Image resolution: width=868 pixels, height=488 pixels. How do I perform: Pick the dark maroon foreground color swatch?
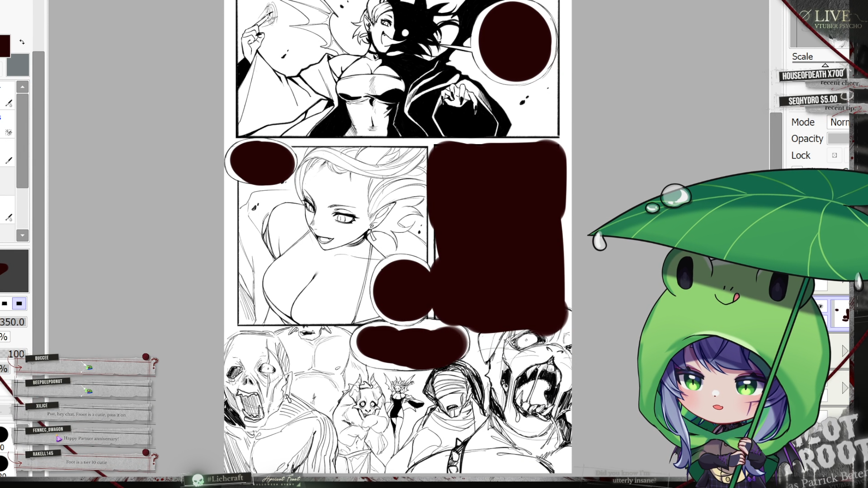(5, 46)
